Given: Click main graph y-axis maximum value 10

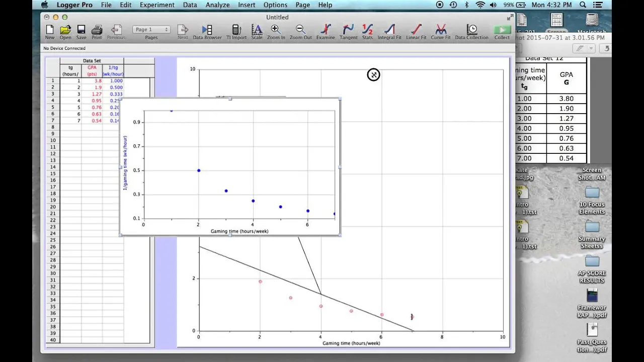Looking at the screenshot, I should tap(192, 69).
